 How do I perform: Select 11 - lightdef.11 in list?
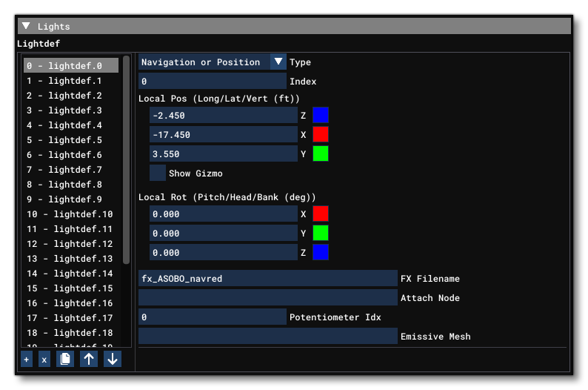71,228
